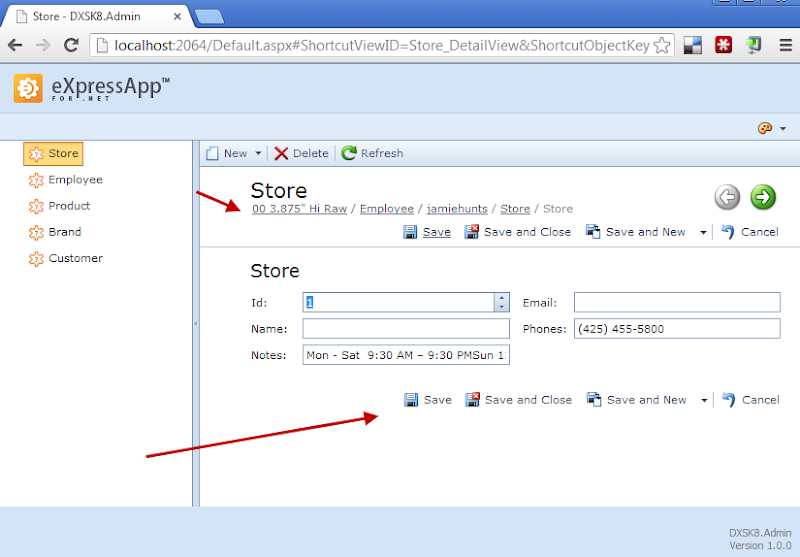Click the browser back button
The image size is (800, 557).
pyautogui.click(x=15, y=45)
